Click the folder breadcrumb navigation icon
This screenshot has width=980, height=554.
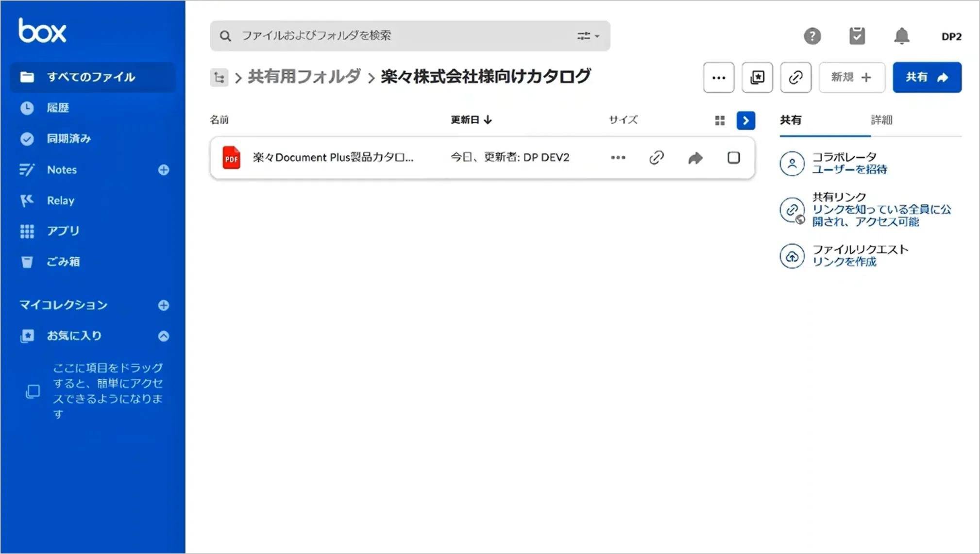click(x=220, y=77)
